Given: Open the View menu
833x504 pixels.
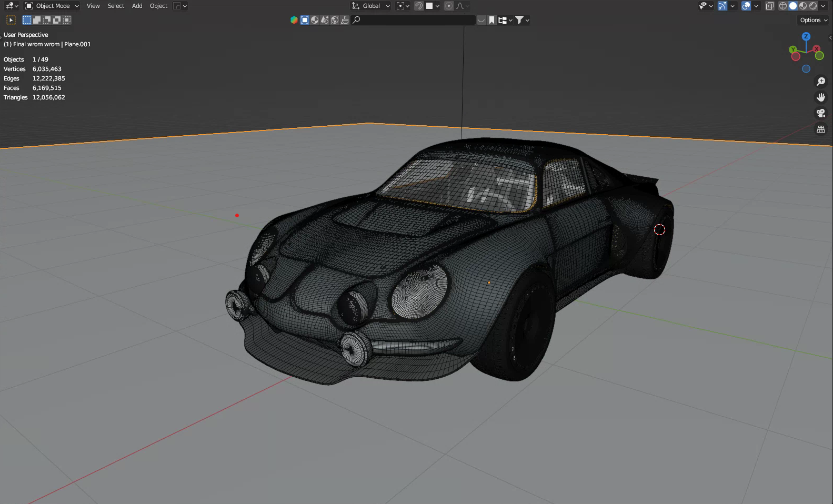Looking at the screenshot, I should pos(93,6).
